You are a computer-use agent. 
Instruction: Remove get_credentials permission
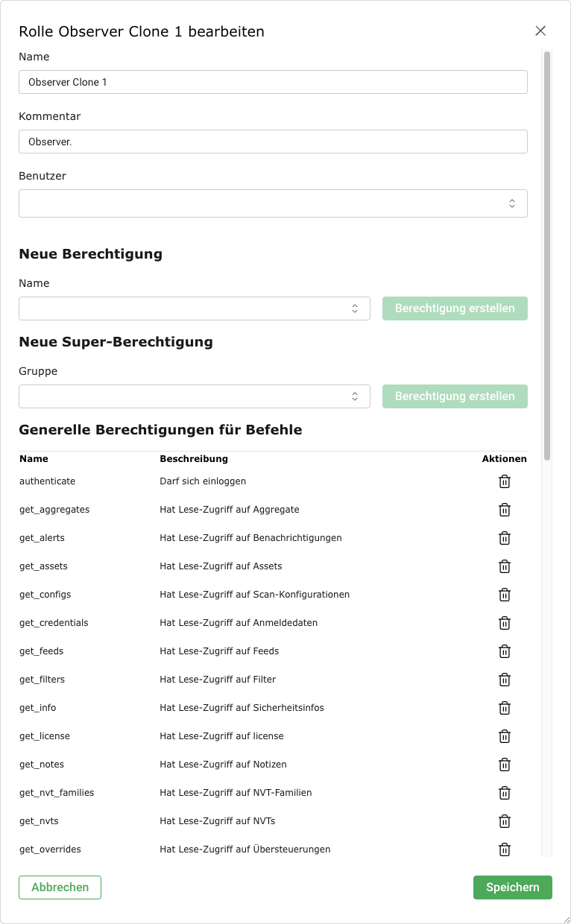(x=505, y=623)
